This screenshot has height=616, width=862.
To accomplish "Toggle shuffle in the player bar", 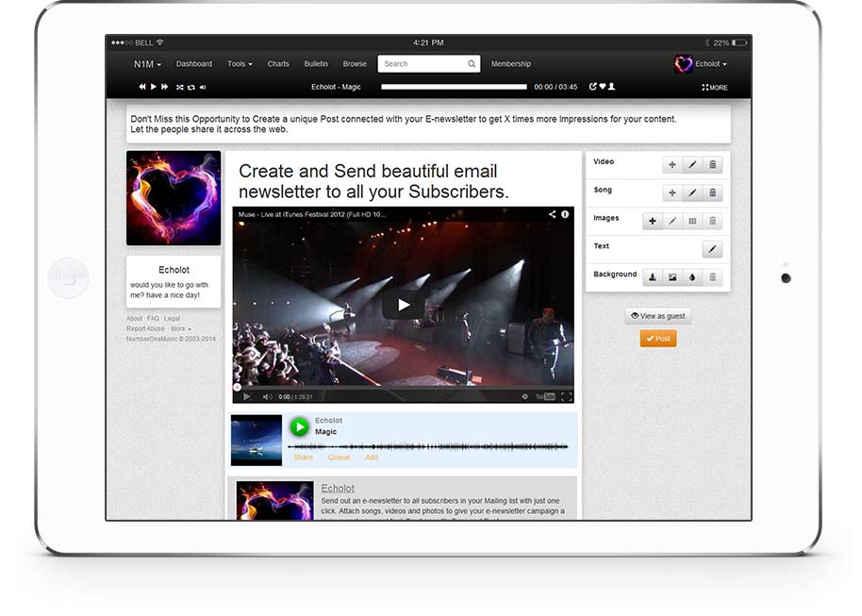I will 180,87.
